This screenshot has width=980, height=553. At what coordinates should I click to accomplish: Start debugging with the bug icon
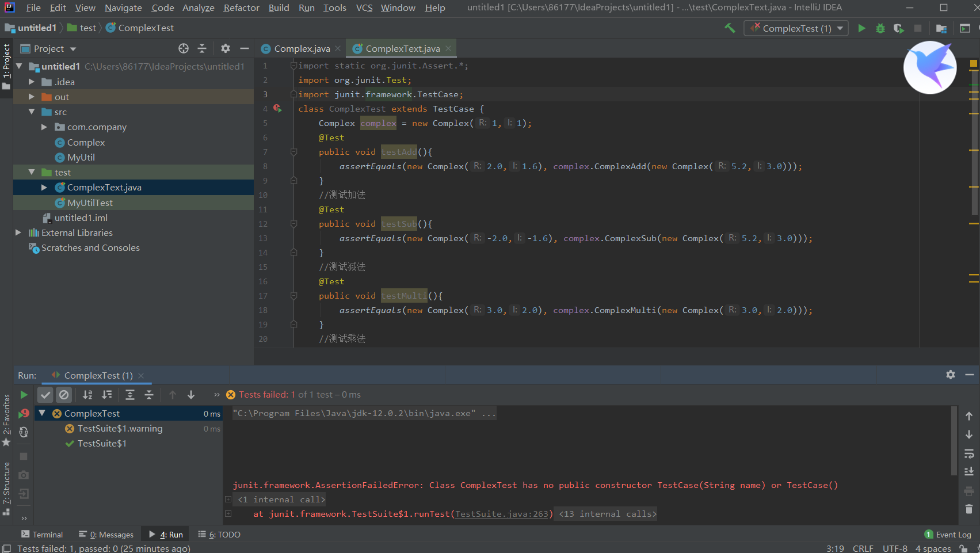880,28
